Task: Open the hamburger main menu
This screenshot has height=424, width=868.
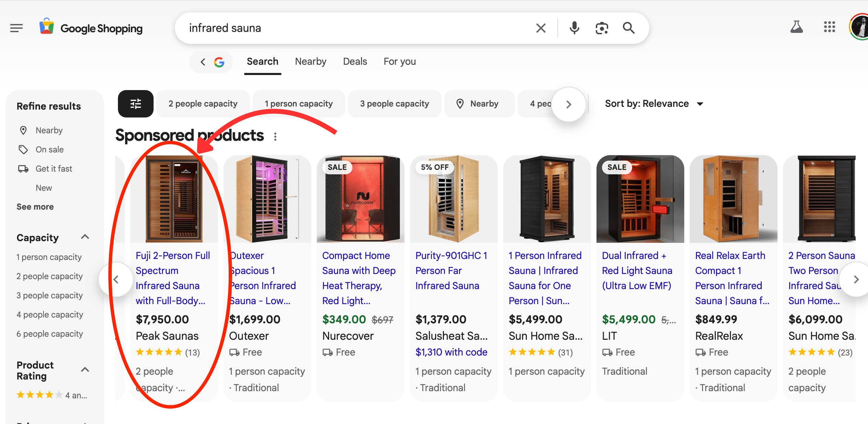Action: (16, 28)
